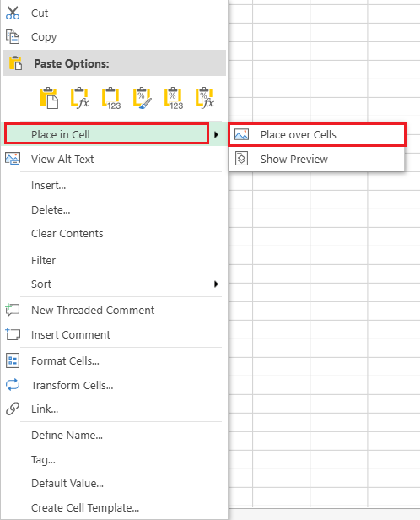Choose Paste Formulas and Number Formatting icon
420x520 pixels.
point(205,98)
